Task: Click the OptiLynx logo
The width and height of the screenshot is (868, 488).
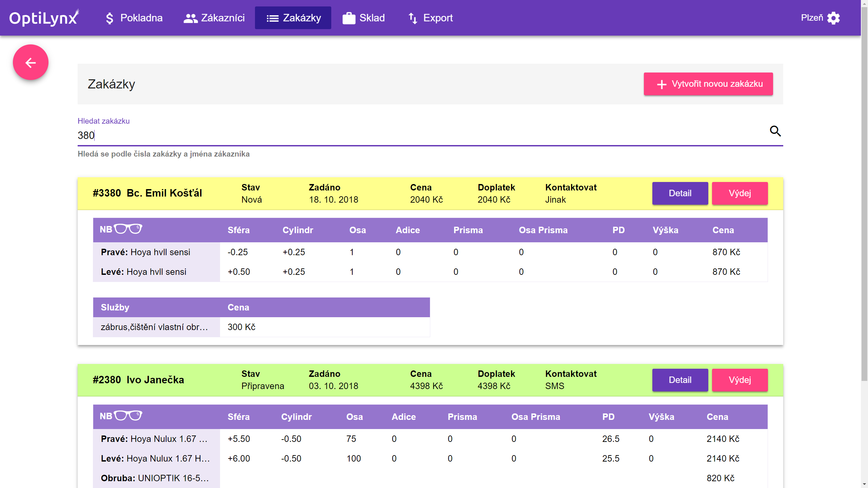Action: [44, 18]
